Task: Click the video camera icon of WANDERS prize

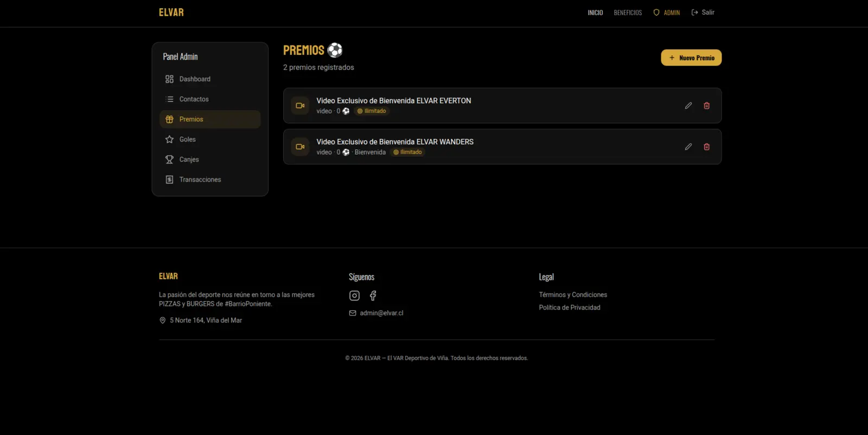Action: (300, 146)
